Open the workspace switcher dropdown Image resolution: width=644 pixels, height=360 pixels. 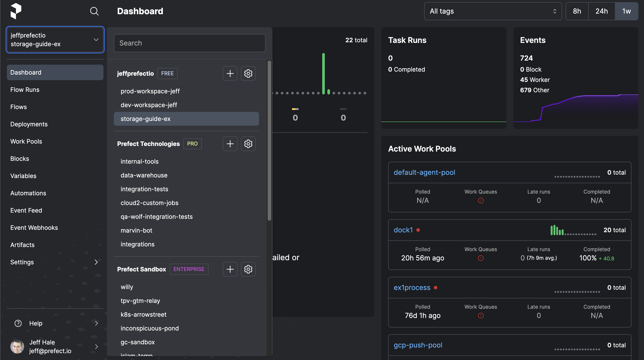[x=55, y=39]
